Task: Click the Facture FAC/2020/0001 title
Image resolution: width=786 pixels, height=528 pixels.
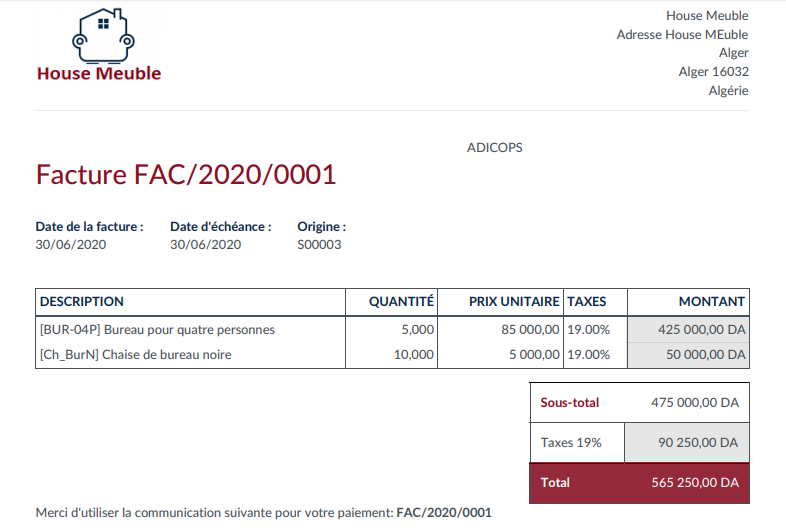Action: point(186,175)
